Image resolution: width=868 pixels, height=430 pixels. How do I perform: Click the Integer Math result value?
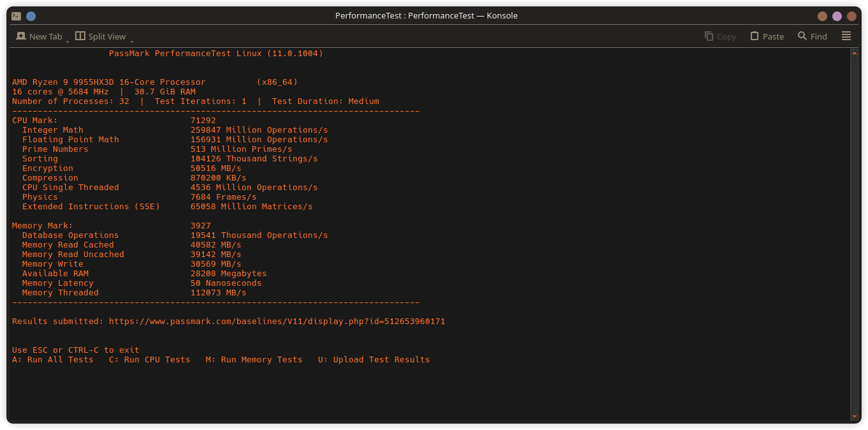(x=259, y=130)
